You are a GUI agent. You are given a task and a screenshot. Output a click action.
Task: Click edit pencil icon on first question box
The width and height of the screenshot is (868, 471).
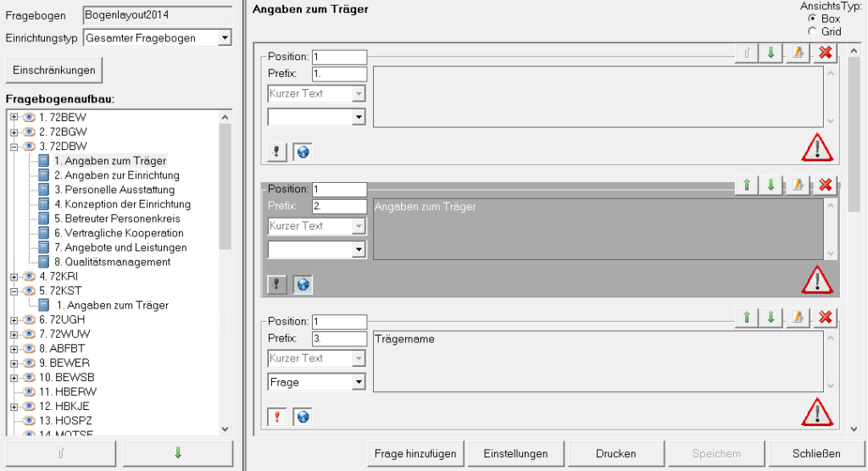click(x=797, y=53)
